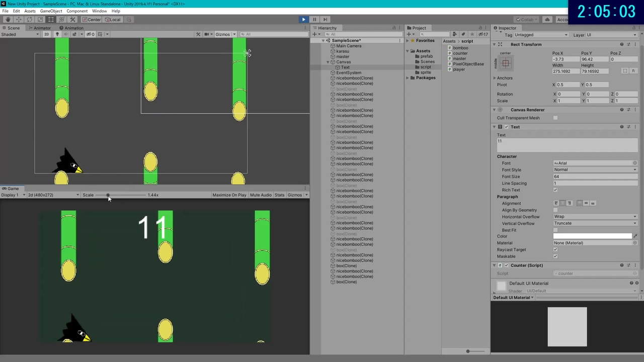Click the Step frame button
644x362 pixels.
click(x=325, y=20)
